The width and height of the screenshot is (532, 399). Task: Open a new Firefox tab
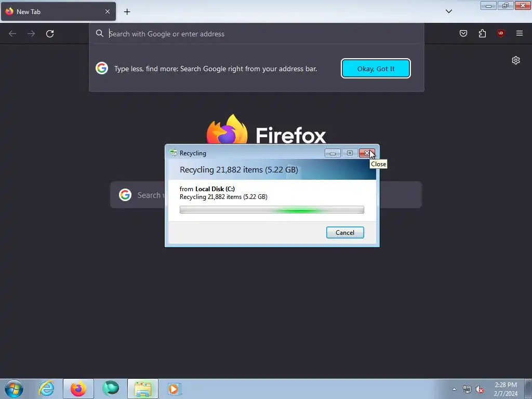[x=127, y=11]
